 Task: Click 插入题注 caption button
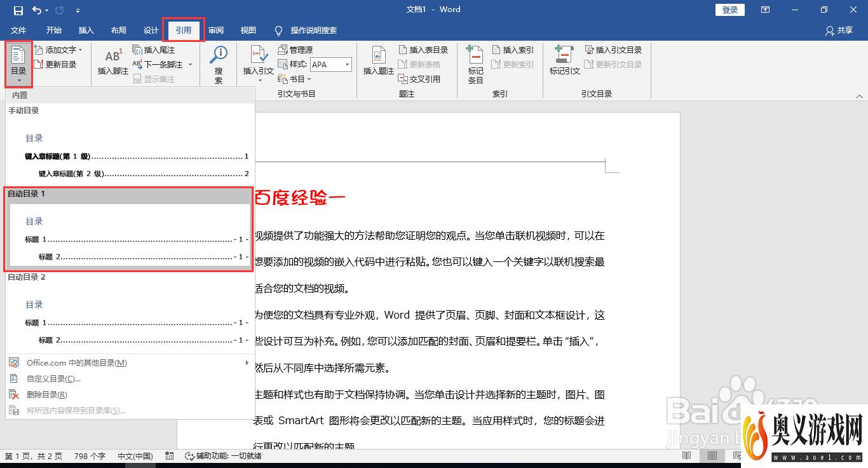point(379,62)
